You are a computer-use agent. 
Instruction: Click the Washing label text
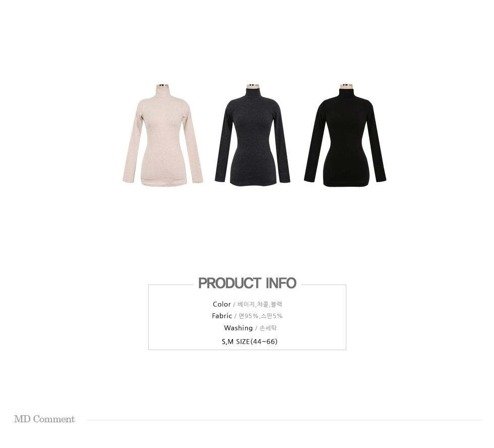coord(238,328)
